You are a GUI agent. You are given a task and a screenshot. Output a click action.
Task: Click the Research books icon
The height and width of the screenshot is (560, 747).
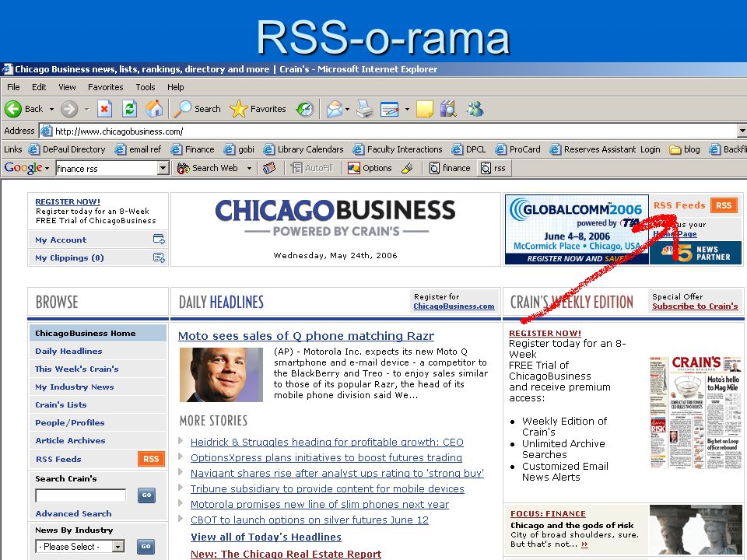pos(449,109)
